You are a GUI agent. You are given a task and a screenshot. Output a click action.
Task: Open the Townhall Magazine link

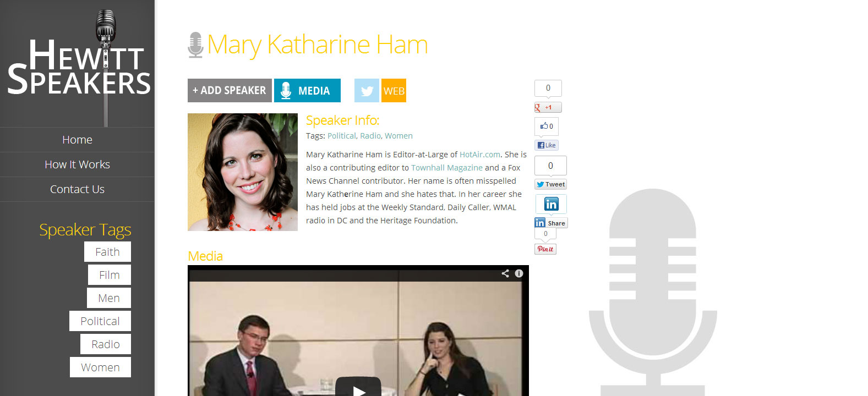[x=447, y=168]
